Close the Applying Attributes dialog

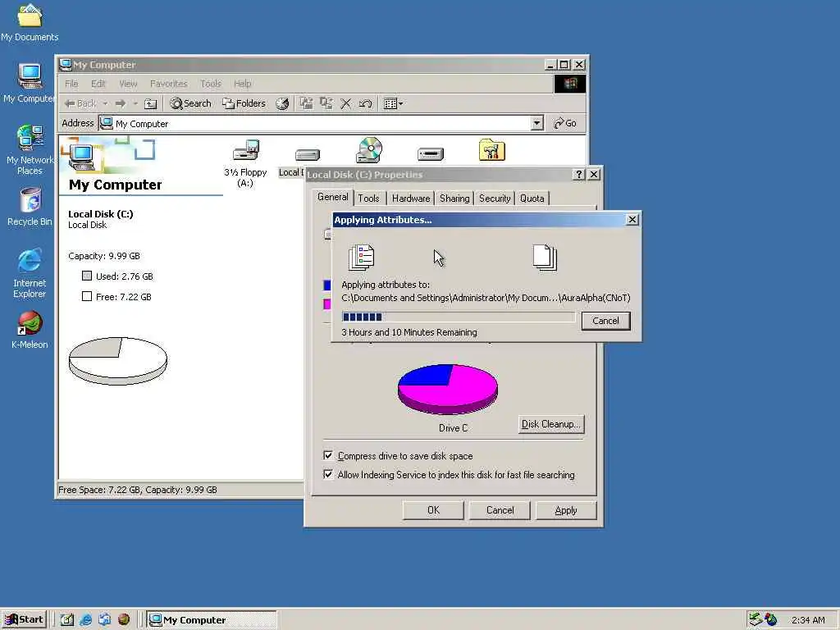coord(632,220)
